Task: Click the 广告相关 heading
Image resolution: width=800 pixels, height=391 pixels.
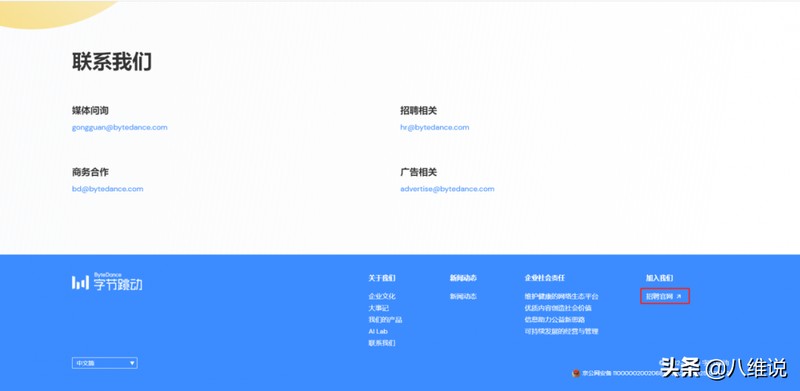Action: [x=418, y=172]
